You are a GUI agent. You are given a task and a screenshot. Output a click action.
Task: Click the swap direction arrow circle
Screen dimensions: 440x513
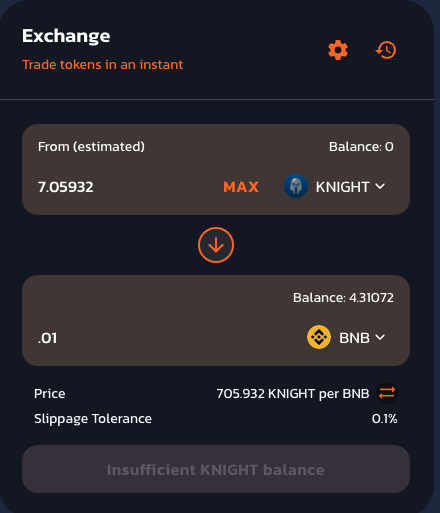coord(216,245)
